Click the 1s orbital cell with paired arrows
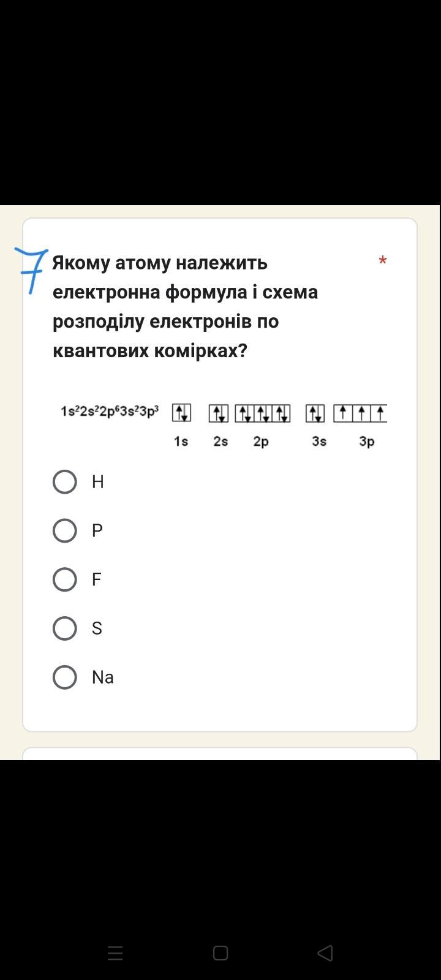Screen dimensions: 441x980 pyautogui.click(x=181, y=413)
